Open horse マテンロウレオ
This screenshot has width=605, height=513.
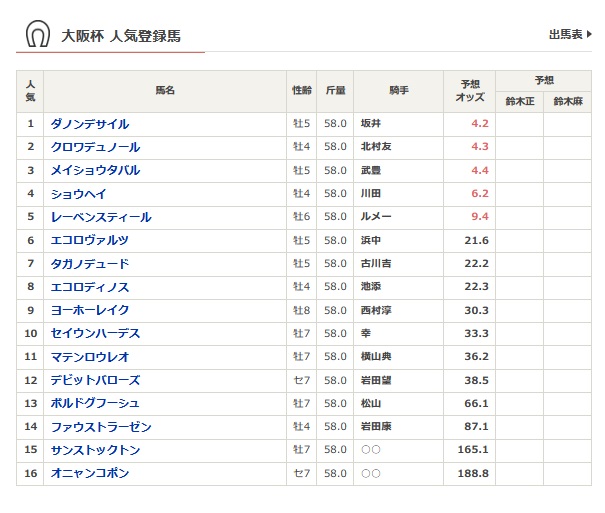point(90,357)
